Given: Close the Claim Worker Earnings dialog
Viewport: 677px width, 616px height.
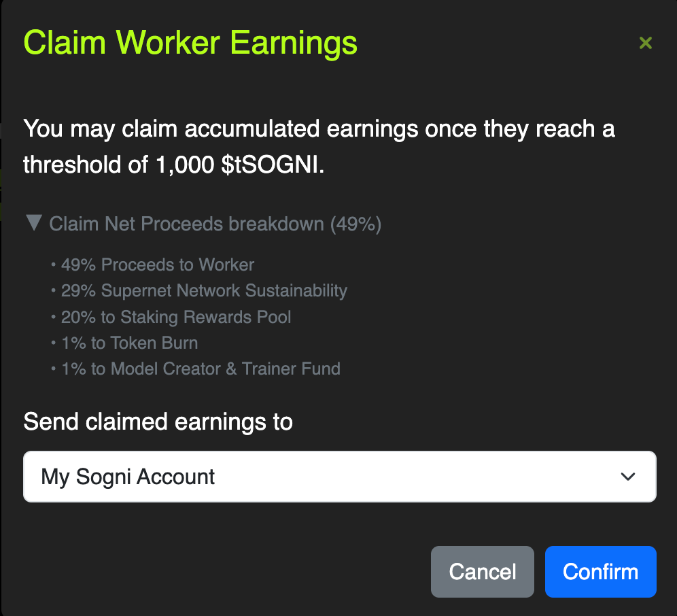Looking at the screenshot, I should [646, 43].
